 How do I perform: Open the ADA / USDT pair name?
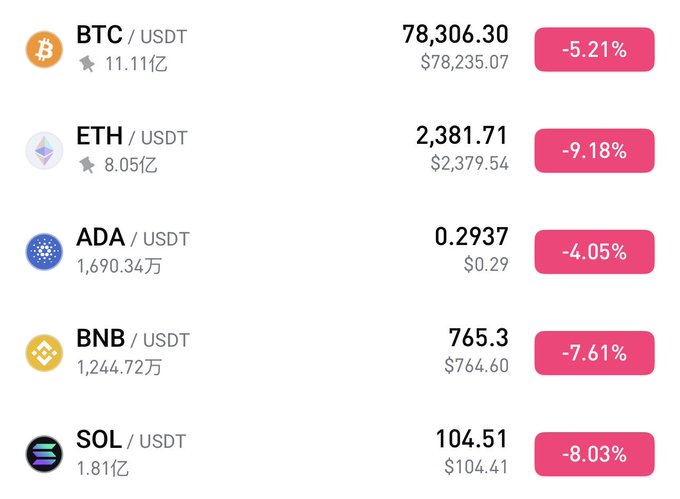pos(132,238)
